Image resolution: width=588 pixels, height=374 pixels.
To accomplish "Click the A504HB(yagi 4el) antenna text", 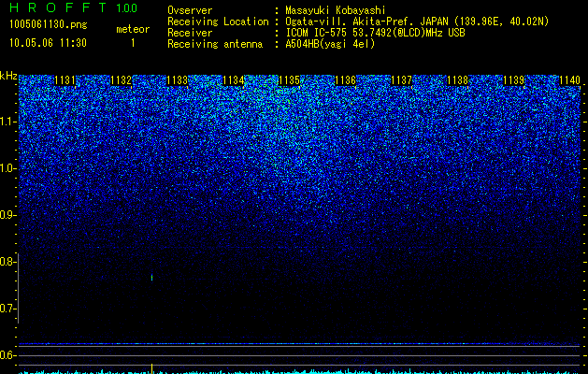I will [330, 44].
